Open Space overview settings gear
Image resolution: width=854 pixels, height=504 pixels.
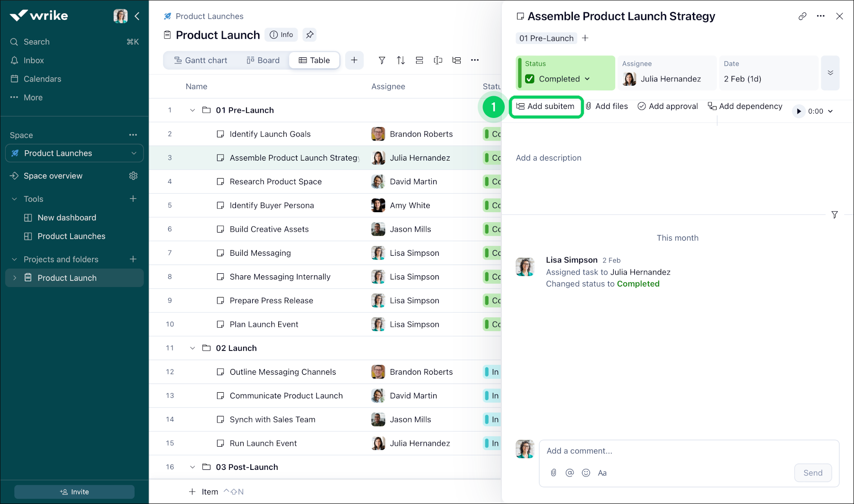point(133,176)
